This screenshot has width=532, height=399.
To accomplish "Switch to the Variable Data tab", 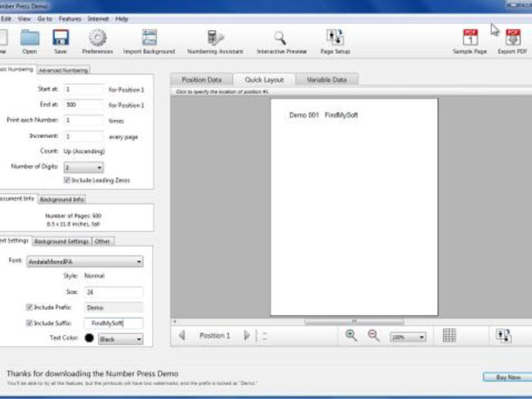I will coord(327,79).
